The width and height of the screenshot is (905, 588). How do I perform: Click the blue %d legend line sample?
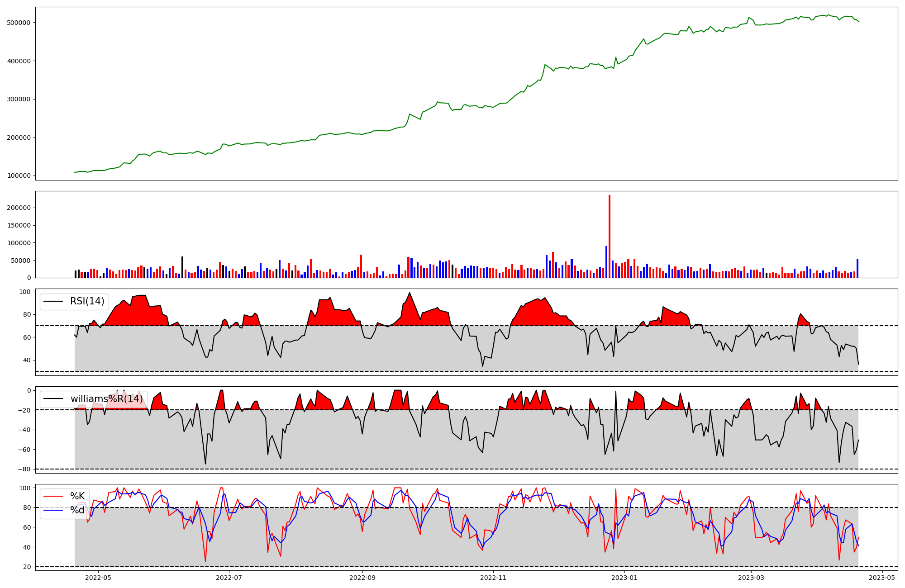pyautogui.click(x=53, y=510)
